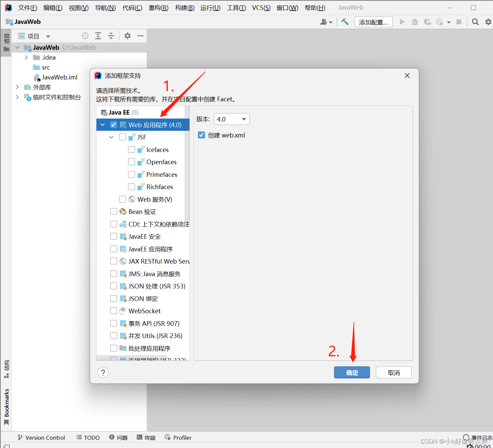The image size is (493, 448).
Task: Select the JAX RESTful Web Services row
Action: (x=143, y=261)
